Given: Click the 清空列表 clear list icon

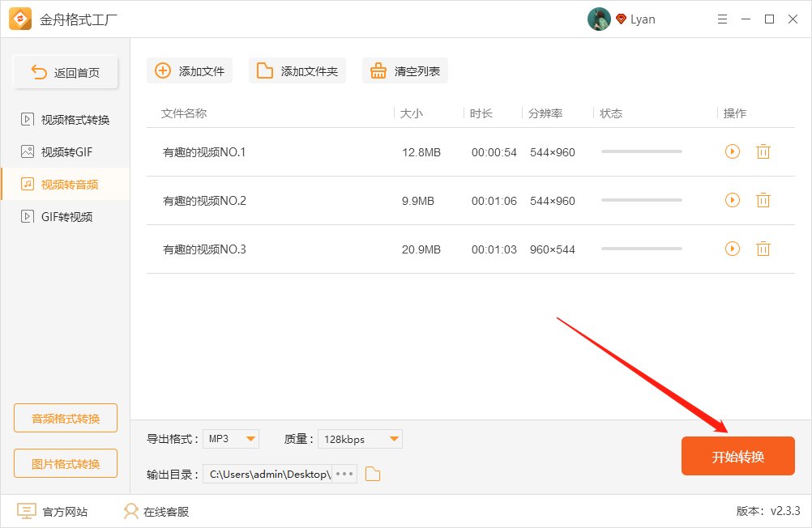Looking at the screenshot, I should pyautogui.click(x=378, y=70).
